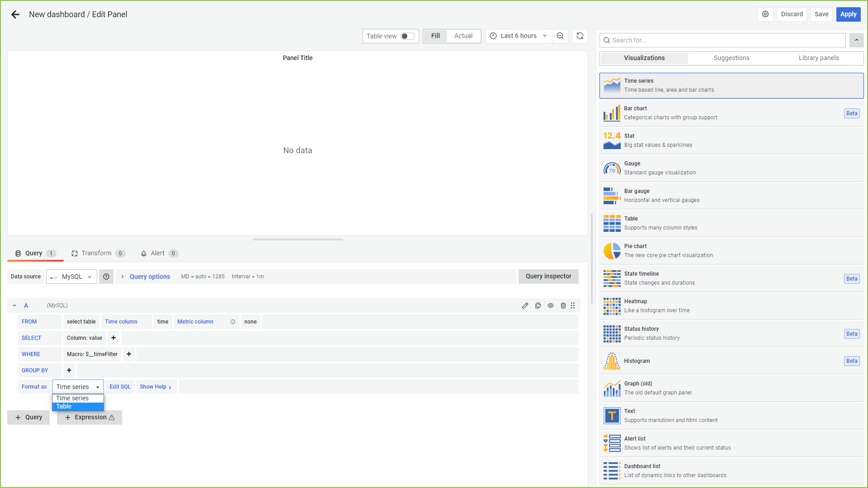This screenshot has height=488, width=868.
Task: Delete query A with the trash icon
Action: 563,306
